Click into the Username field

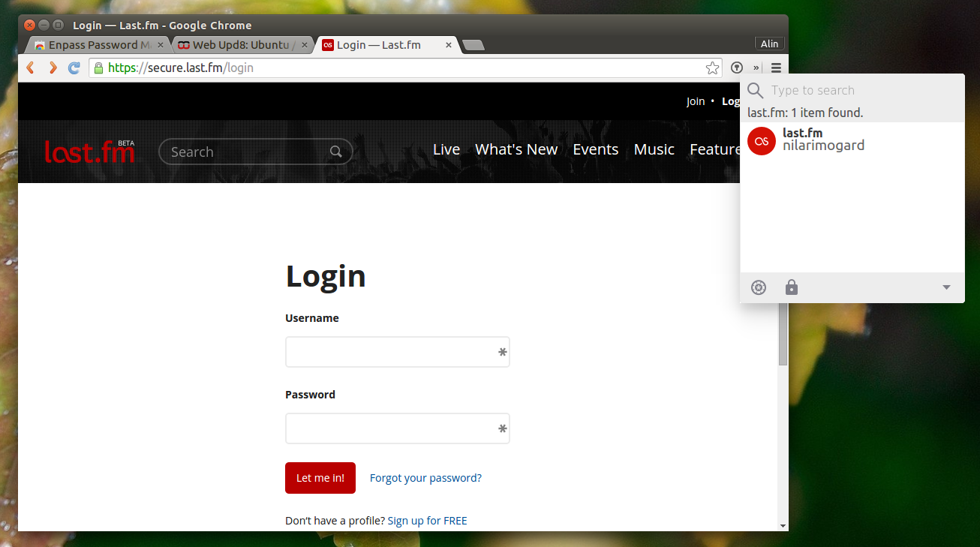coord(398,352)
